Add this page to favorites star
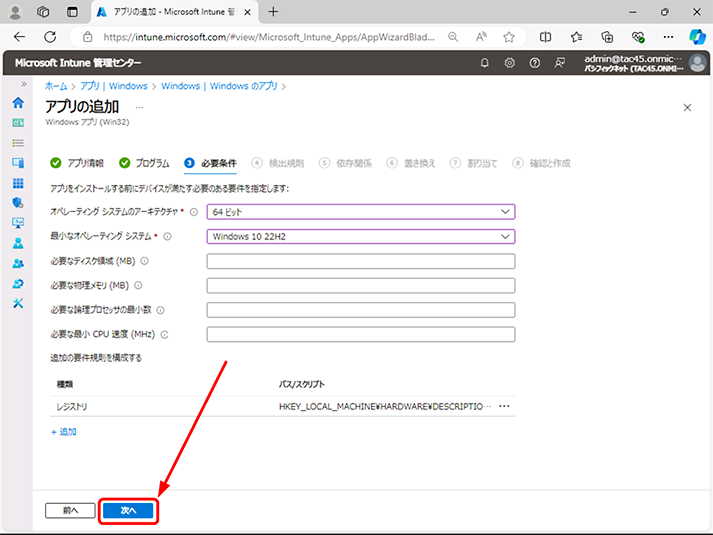The width and height of the screenshot is (713, 535). [x=509, y=37]
